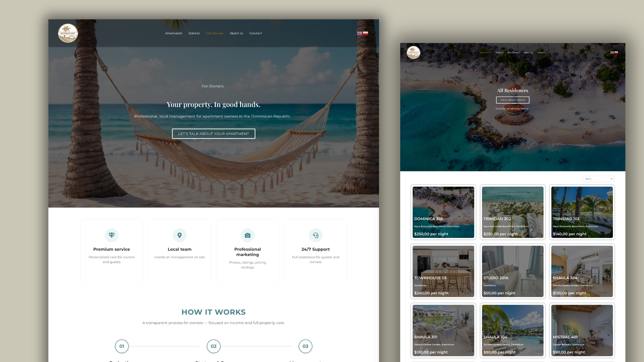Go to Contact from the residences page navigation
644x362 pixels.
point(541,53)
